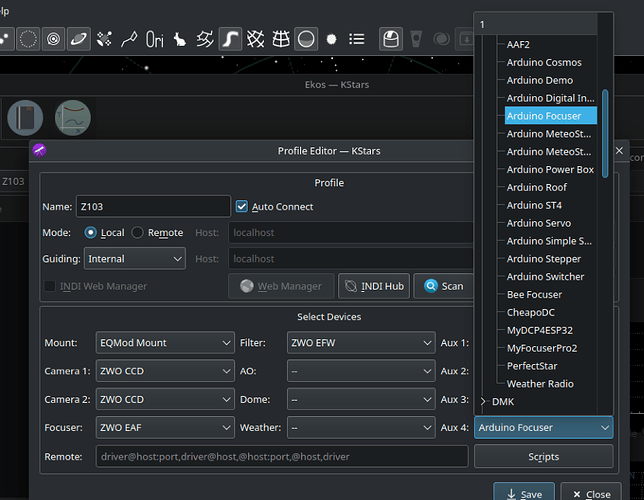Click the Aux 4 Arduino Focuser combo box

(543, 428)
